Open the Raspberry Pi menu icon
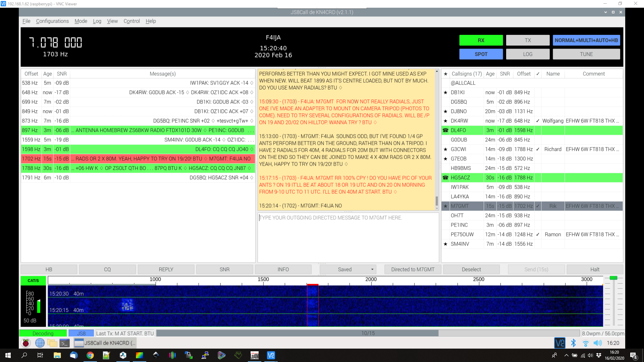644x362 pixels. point(26,343)
